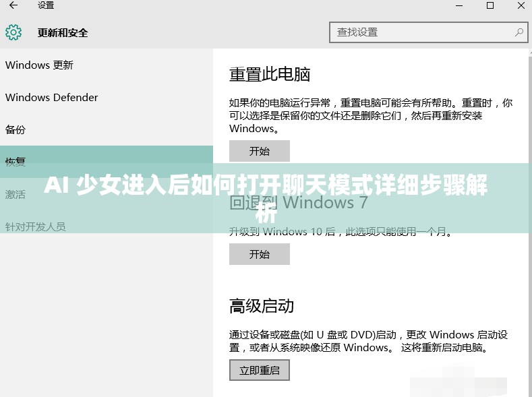Maximize the Settings window

coord(490,5)
